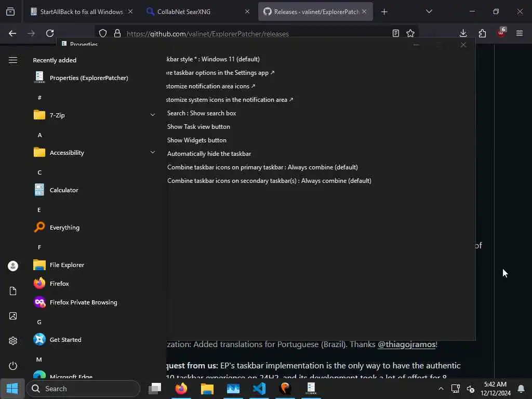Click the Power icon in Start
The image size is (532, 399).
(x=13, y=366)
